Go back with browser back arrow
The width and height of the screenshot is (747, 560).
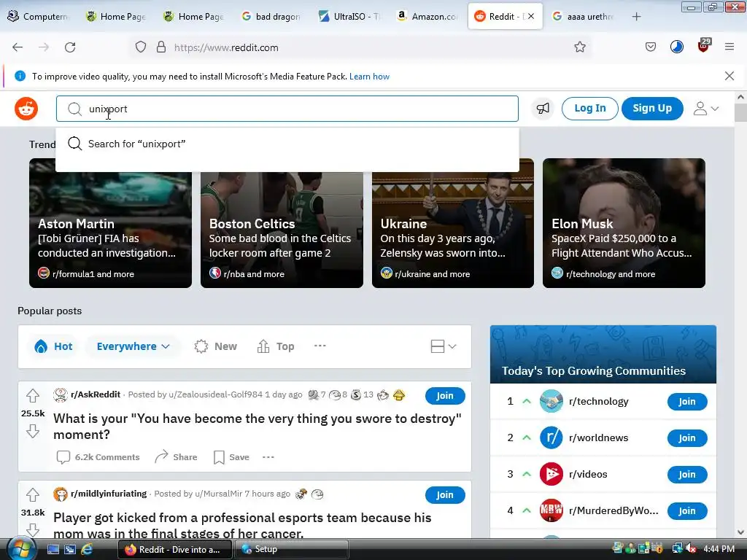point(18,47)
